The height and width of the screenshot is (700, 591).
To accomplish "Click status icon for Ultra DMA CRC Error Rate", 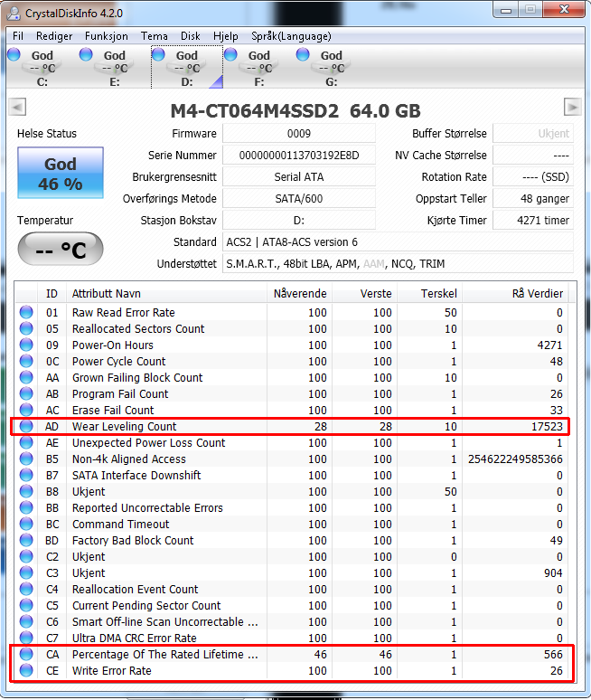I will pyautogui.click(x=26, y=638).
